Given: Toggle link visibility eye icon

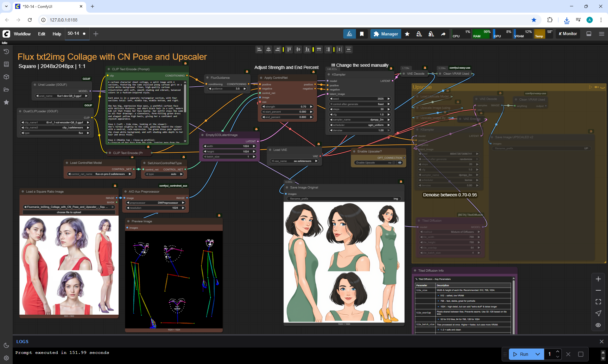Looking at the screenshot, I should (x=598, y=325).
